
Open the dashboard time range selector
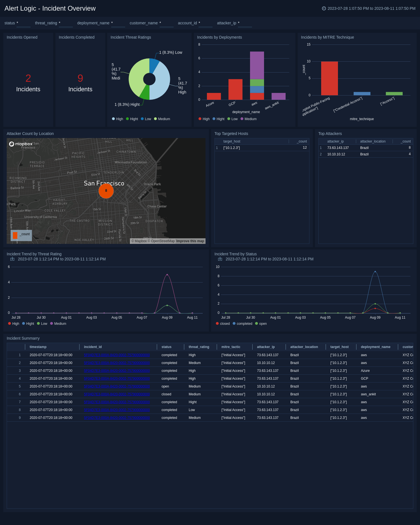pos(369,8)
